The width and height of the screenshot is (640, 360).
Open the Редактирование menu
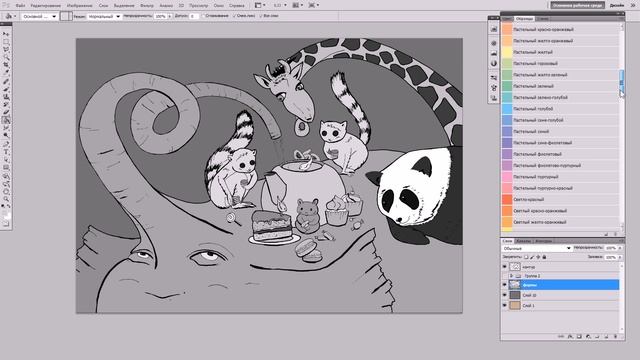coord(46,6)
